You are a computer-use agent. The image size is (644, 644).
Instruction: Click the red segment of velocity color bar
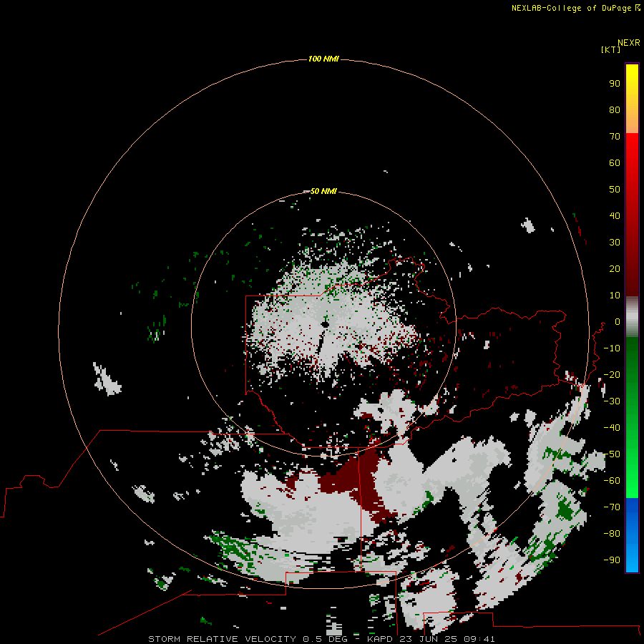(632, 215)
